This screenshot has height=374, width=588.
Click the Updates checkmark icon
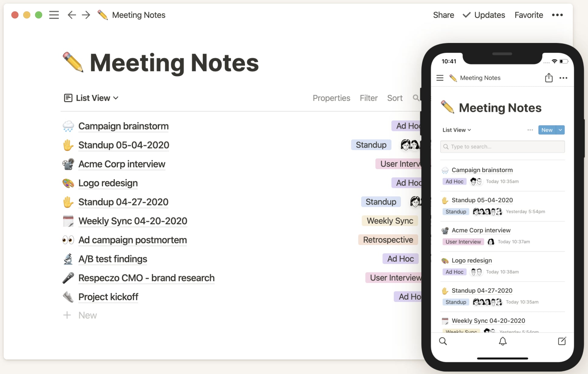(466, 15)
